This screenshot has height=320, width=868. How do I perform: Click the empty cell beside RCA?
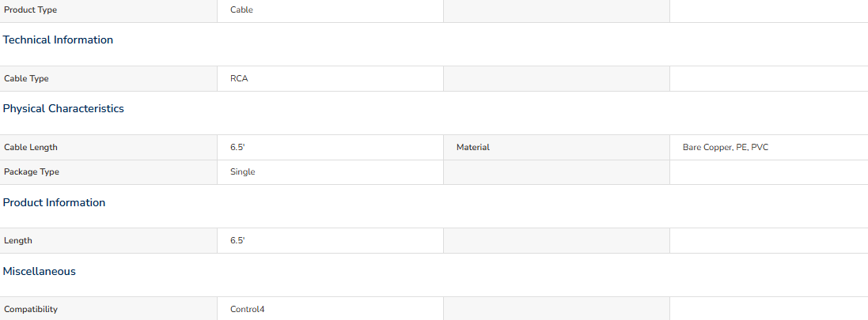(x=556, y=78)
